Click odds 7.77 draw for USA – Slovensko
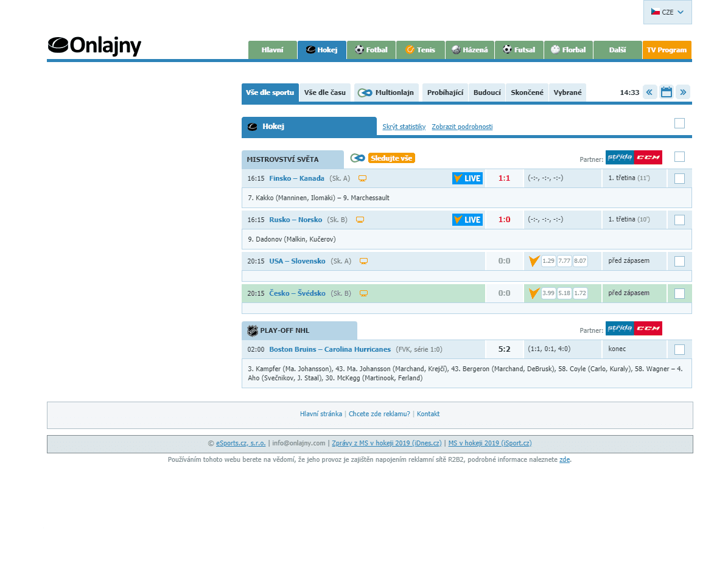Viewport: 728px width, 572px height. coord(564,261)
